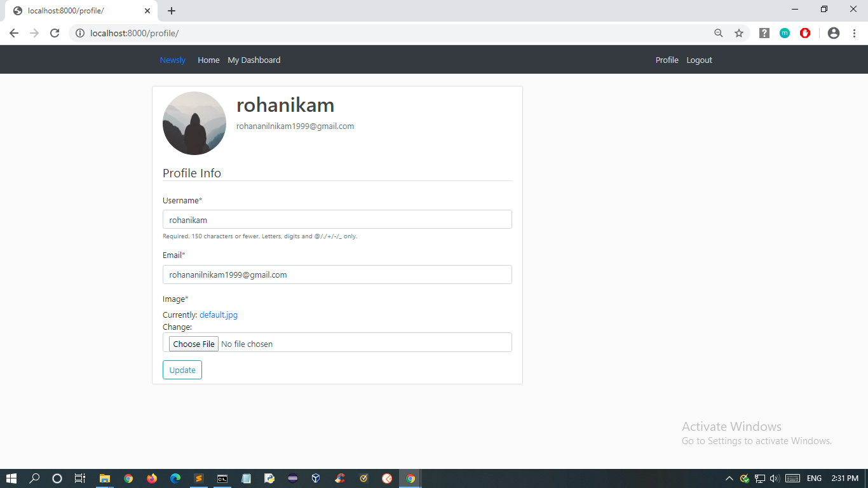Click the Update button
Viewport: 868px width, 488px height.
pyautogui.click(x=182, y=370)
